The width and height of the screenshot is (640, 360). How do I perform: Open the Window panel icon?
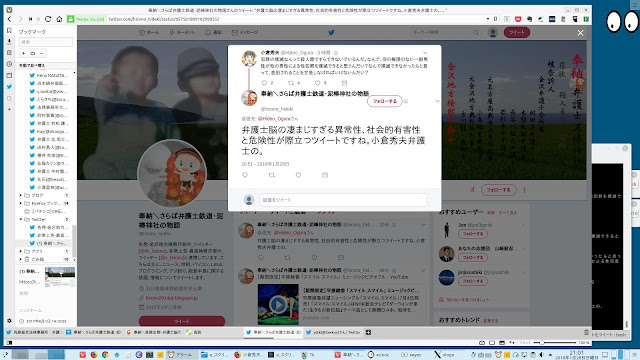pyautogui.click(x=9, y=76)
